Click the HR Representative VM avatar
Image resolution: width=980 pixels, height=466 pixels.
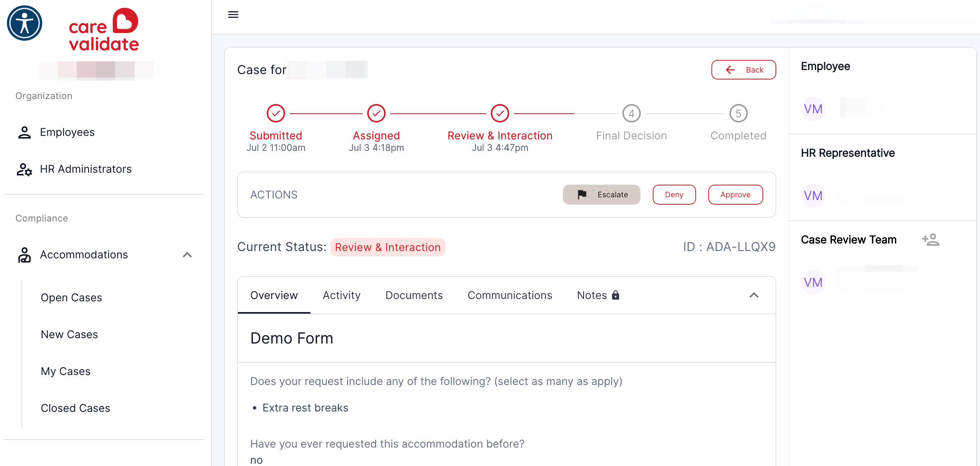tap(813, 196)
